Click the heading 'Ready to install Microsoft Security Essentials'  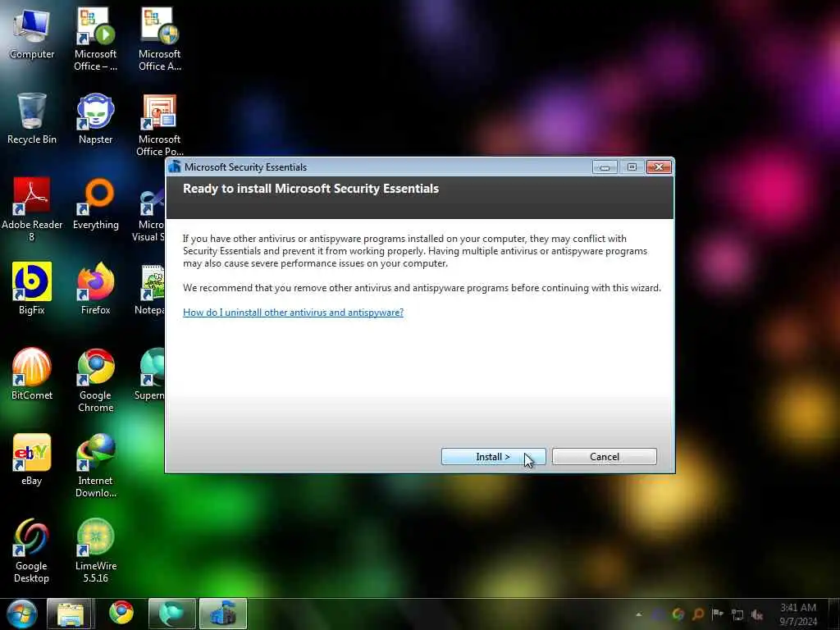click(311, 189)
